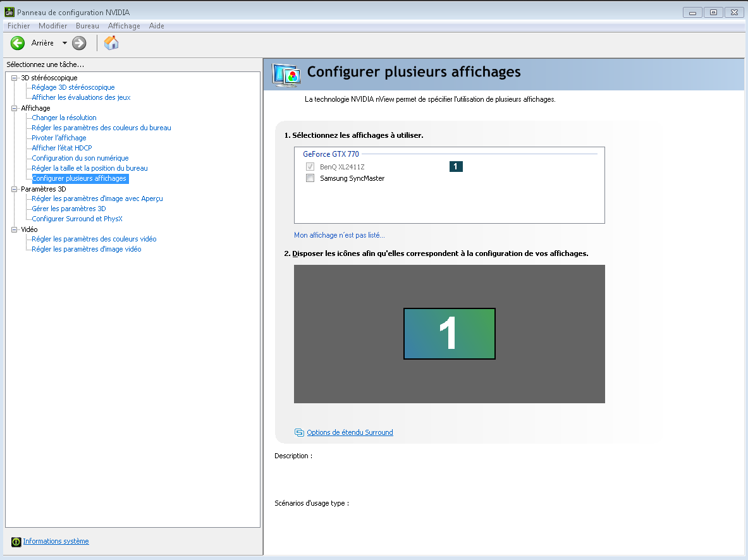Open the Back history dropdown arrow
Viewport: 748px width, 560px height.
coord(64,43)
